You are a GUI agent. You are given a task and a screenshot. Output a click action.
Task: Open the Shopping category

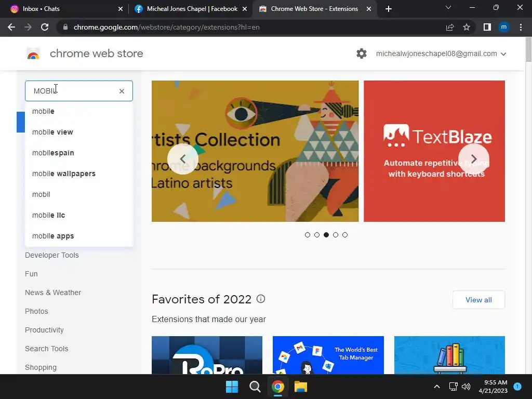point(41,367)
